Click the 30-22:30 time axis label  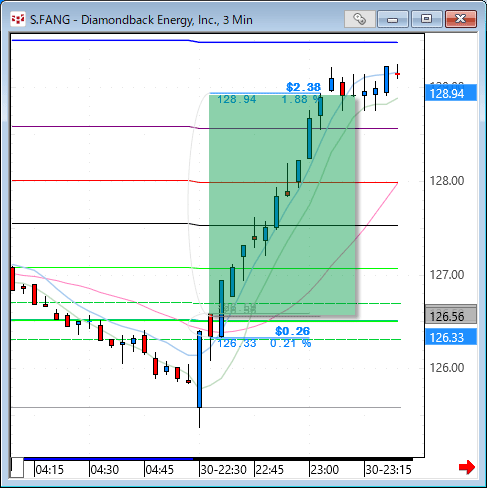point(223,470)
